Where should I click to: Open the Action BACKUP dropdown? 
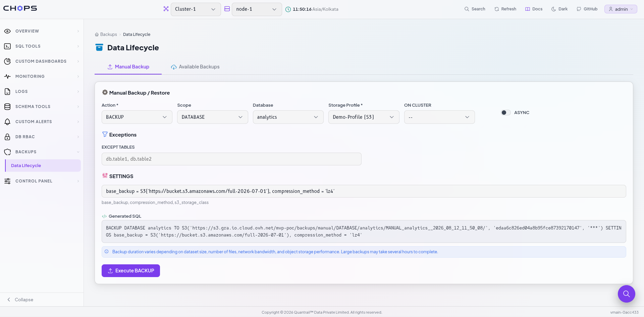click(137, 117)
